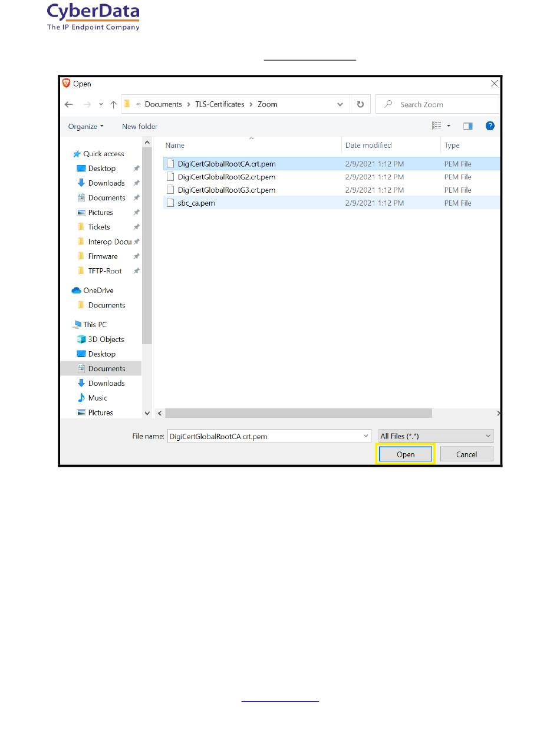Screen dimensions: 560x739
Task: Click the Back arrow in Open dialog
Action: point(68,104)
